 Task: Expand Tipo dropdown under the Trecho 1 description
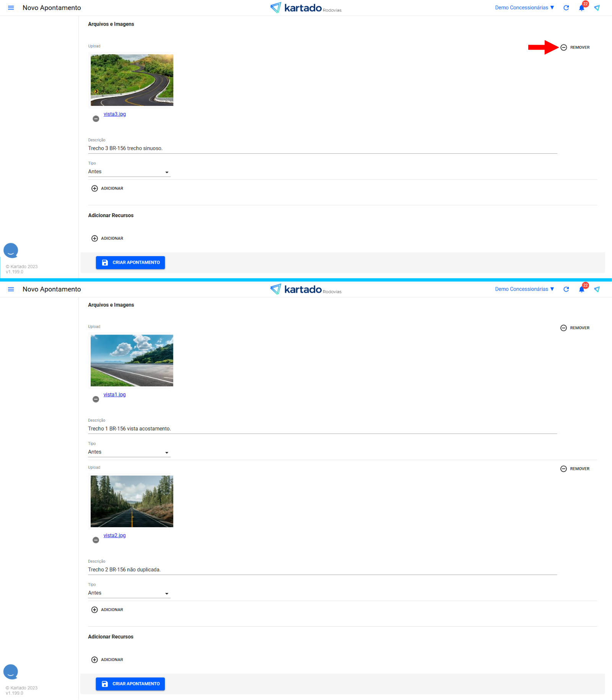(129, 452)
